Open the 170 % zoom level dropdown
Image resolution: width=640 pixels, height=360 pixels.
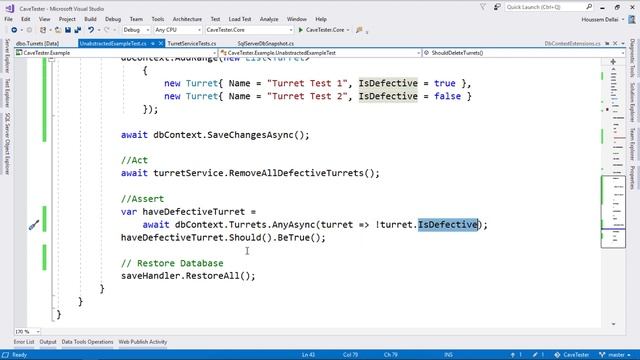coord(27,332)
